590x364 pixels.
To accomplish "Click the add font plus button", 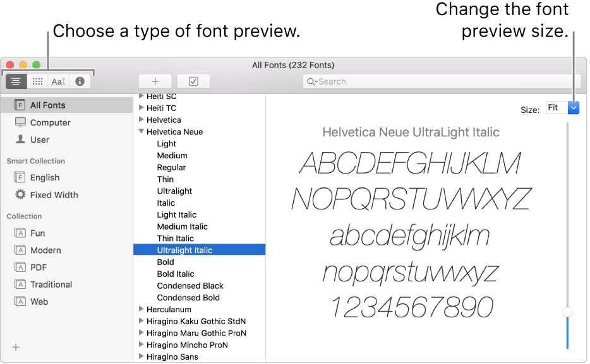I will point(155,81).
